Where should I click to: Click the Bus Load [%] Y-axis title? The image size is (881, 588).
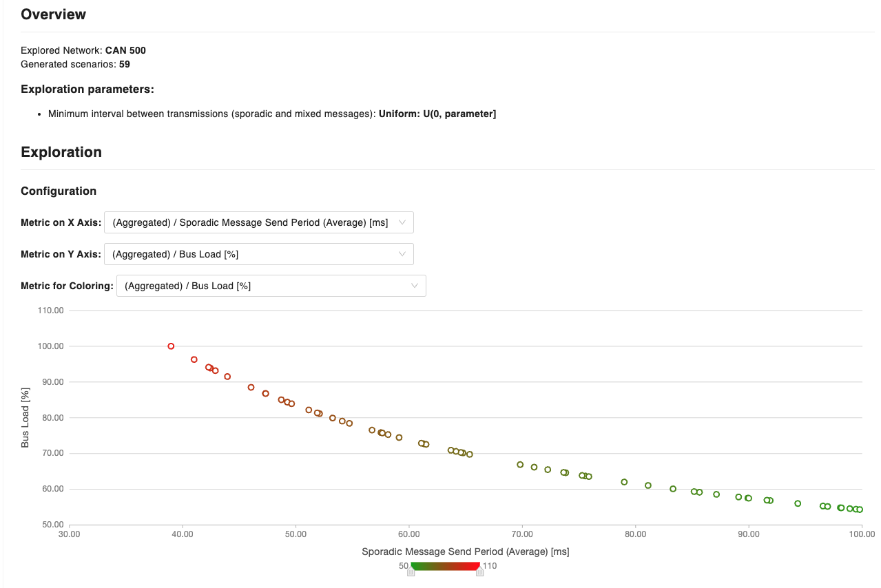25,417
